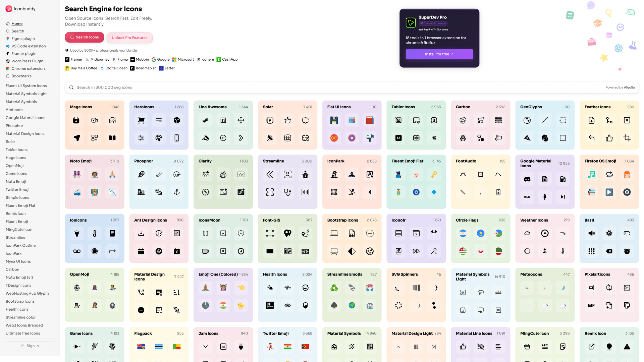Click the globe icon in GeoGlyphs

pyautogui.click(x=527, y=120)
